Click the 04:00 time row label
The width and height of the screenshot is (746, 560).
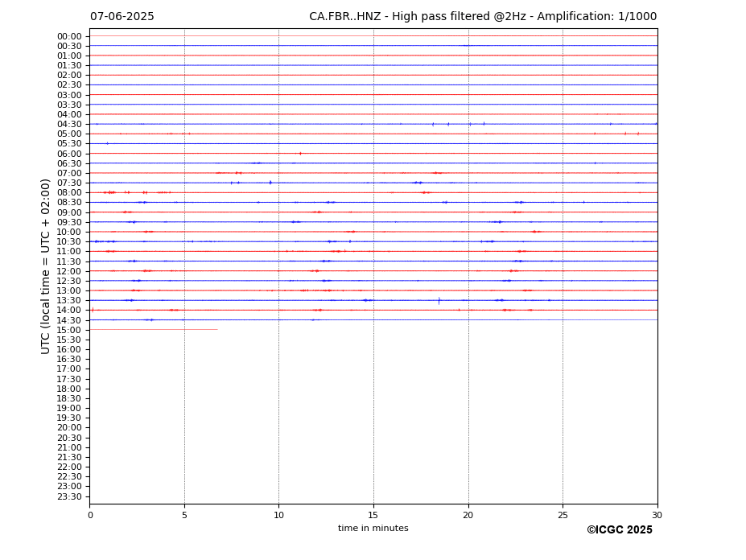(x=69, y=115)
